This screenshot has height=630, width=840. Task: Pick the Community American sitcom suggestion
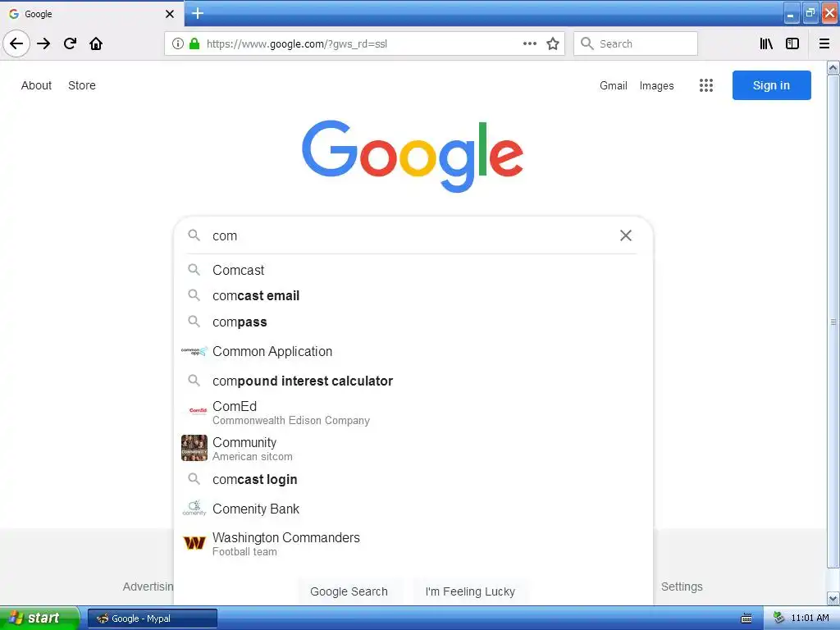[x=413, y=449]
